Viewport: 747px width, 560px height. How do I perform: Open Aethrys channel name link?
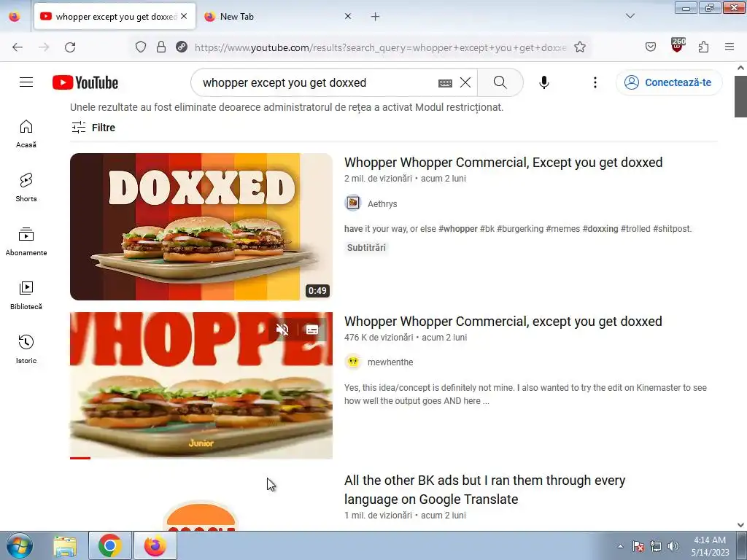[382, 204]
